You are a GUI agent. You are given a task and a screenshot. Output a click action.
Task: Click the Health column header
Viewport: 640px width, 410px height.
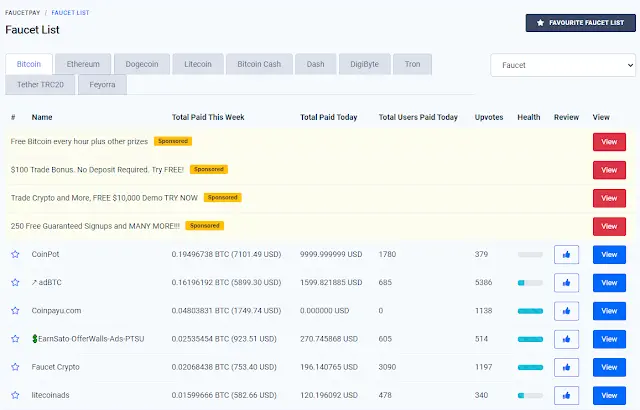click(x=529, y=117)
